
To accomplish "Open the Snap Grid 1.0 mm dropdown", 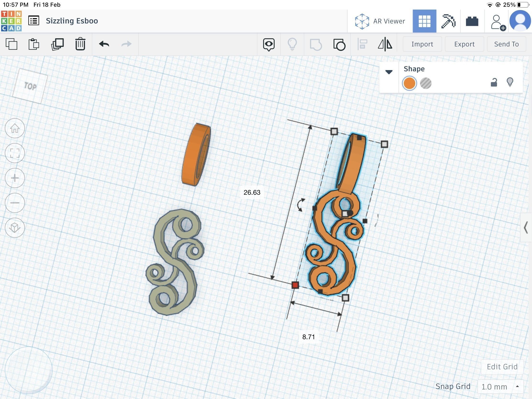I will pyautogui.click(x=500, y=387).
